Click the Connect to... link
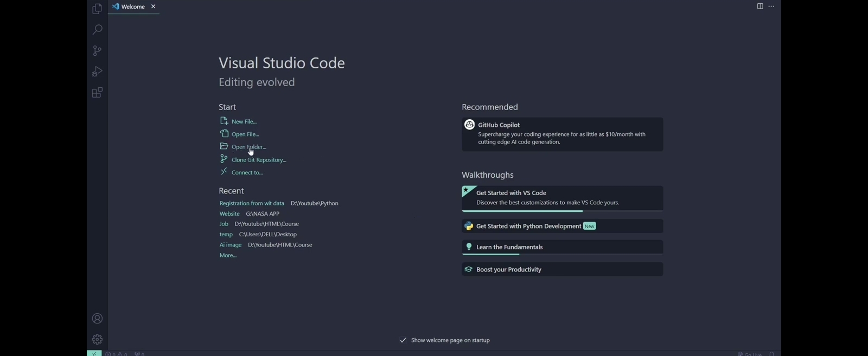This screenshot has width=868, height=356. pos(247,173)
